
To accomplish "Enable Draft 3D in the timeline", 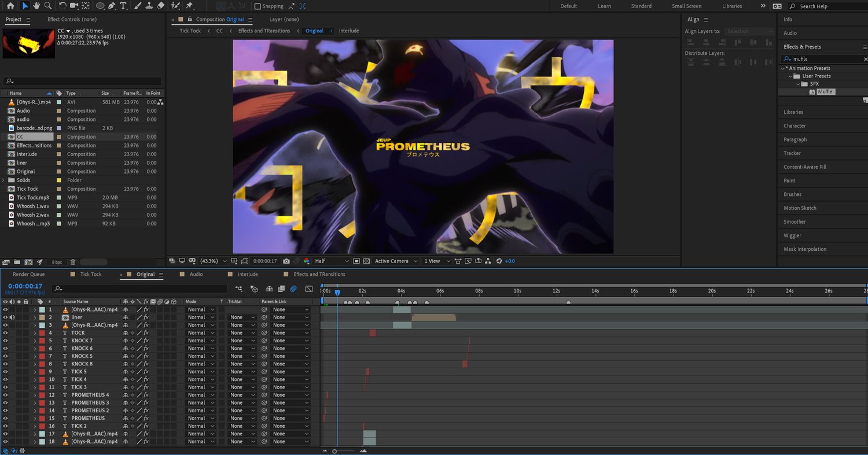I will [x=253, y=288].
